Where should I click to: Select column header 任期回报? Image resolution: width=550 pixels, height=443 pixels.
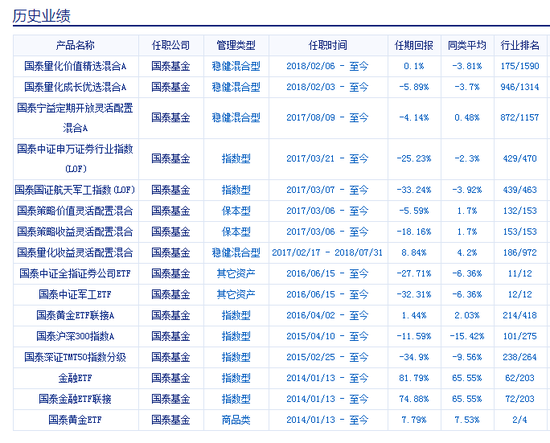(x=414, y=45)
